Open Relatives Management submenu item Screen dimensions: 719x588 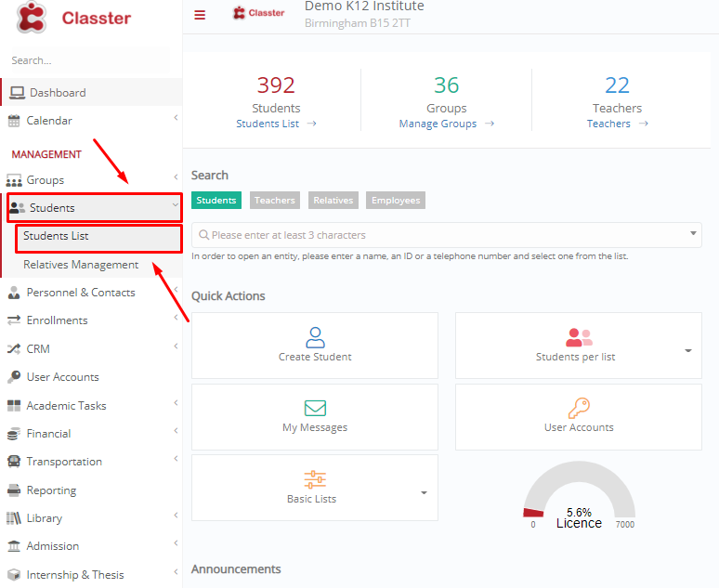click(x=81, y=265)
